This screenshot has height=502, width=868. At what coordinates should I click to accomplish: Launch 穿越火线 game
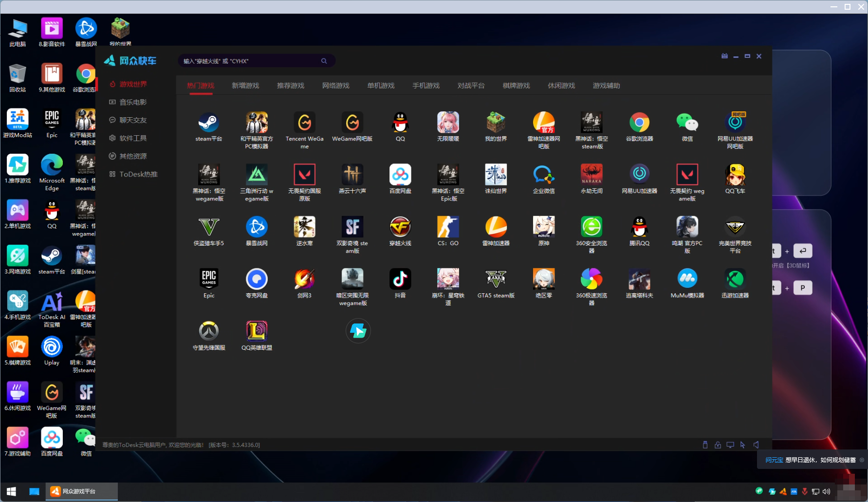click(400, 227)
